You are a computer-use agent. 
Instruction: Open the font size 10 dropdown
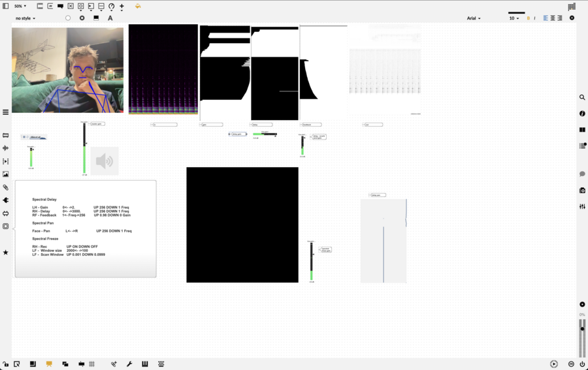click(514, 18)
